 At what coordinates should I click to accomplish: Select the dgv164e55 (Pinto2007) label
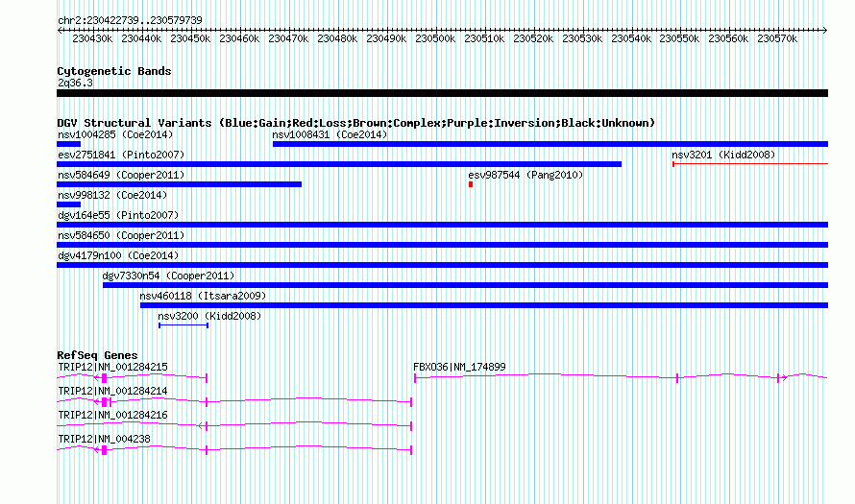(x=118, y=215)
